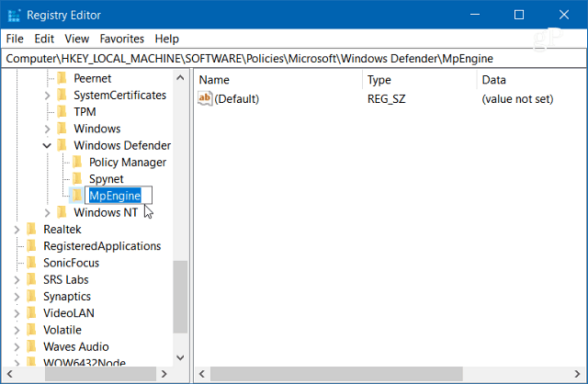Image resolution: width=588 pixels, height=384 pixels.
Task: Click the tree pane scroll right arrow
Action: [164, 374]
